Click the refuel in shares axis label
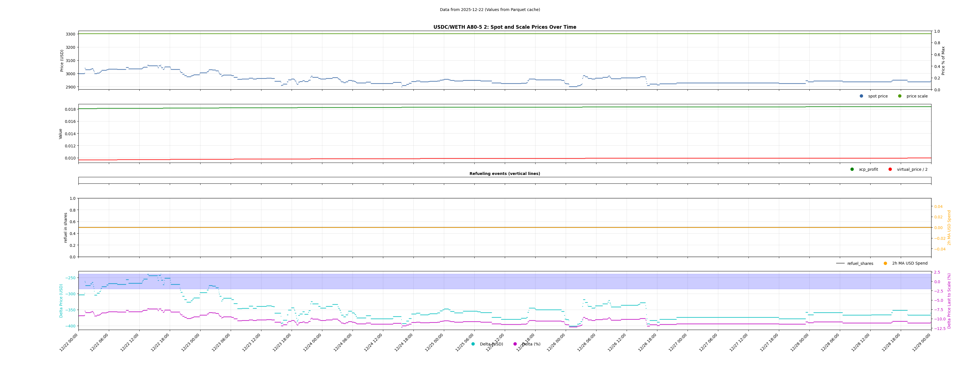Image resolution: width=980 pixels, height=388 pixels. point(65,227)
